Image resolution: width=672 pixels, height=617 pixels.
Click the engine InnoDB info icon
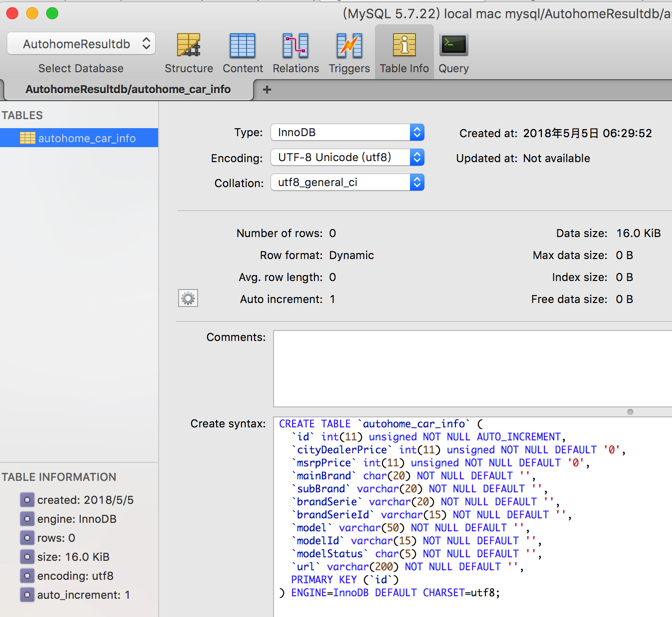[27, 519]
